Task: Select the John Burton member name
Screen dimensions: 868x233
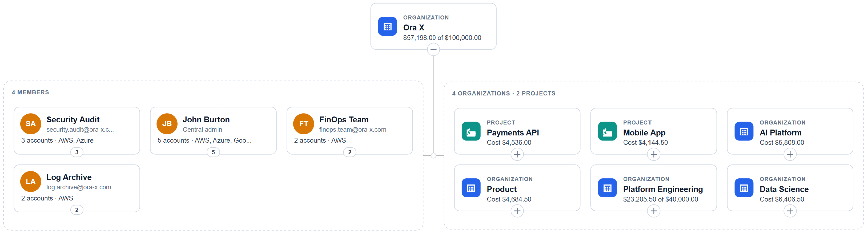Action: click(206, 119)
